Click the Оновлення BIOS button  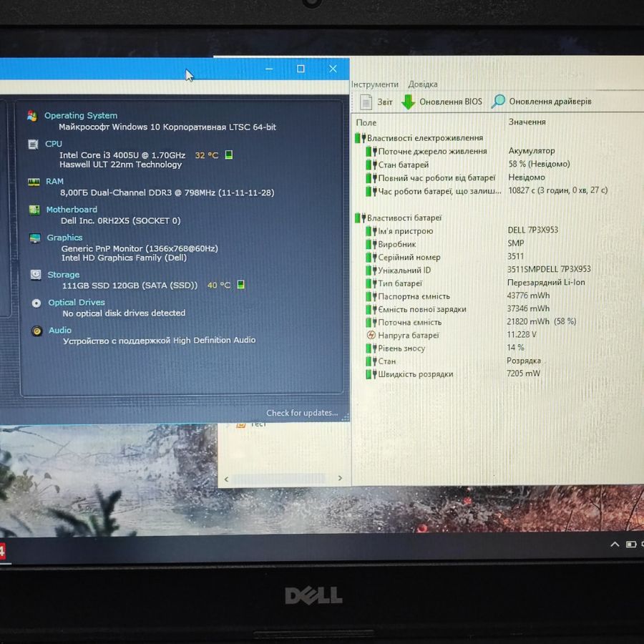(441, 102)
